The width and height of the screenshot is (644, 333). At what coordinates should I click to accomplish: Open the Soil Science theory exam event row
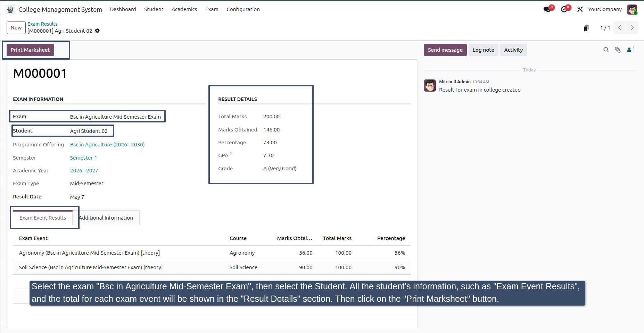(212, 267)
